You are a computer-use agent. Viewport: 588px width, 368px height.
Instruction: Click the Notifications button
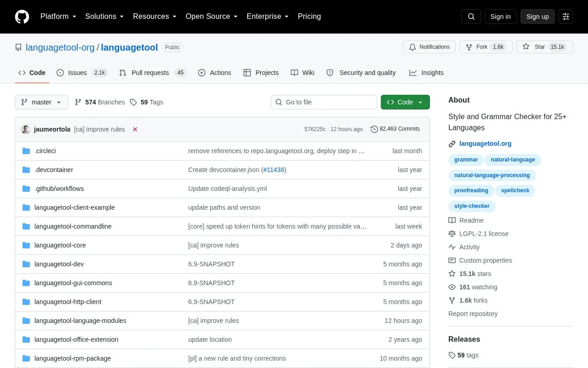[429, 47]
